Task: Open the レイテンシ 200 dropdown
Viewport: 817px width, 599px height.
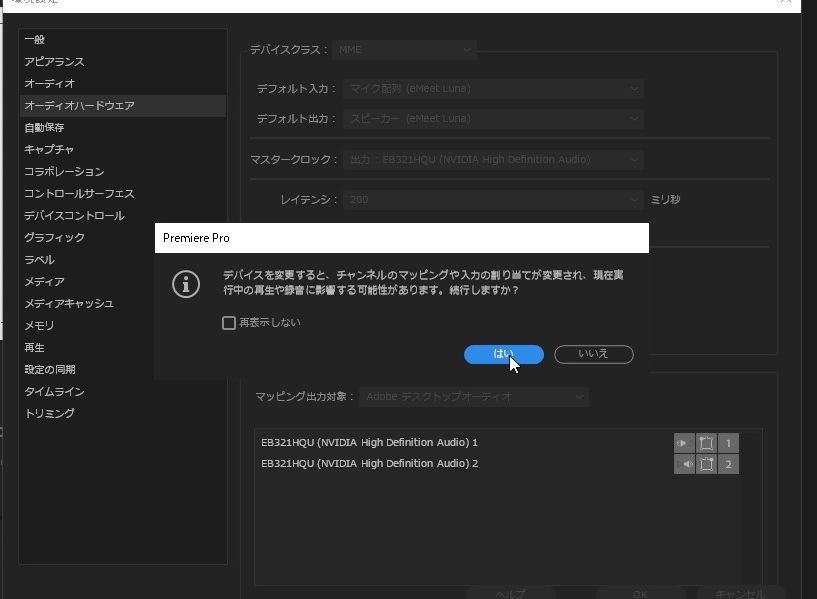Action: click(493, 199)
